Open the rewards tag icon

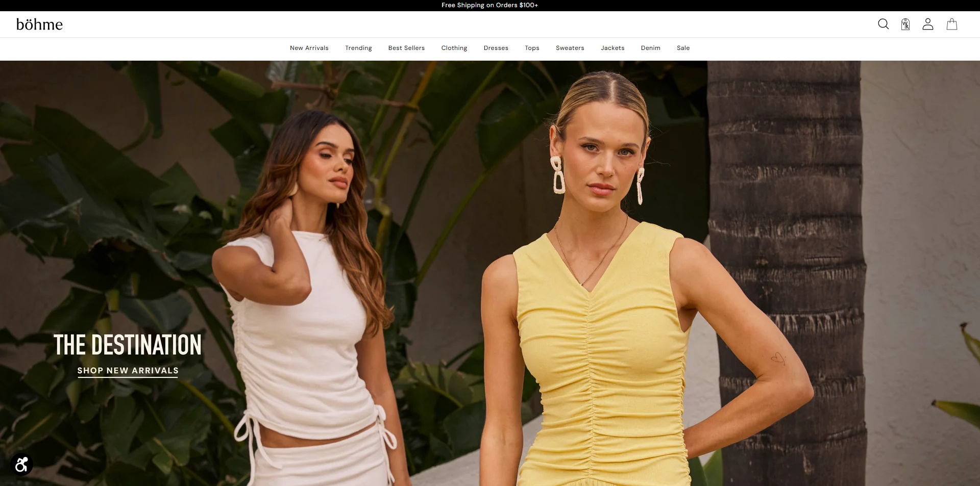click(x=905, y=24)
